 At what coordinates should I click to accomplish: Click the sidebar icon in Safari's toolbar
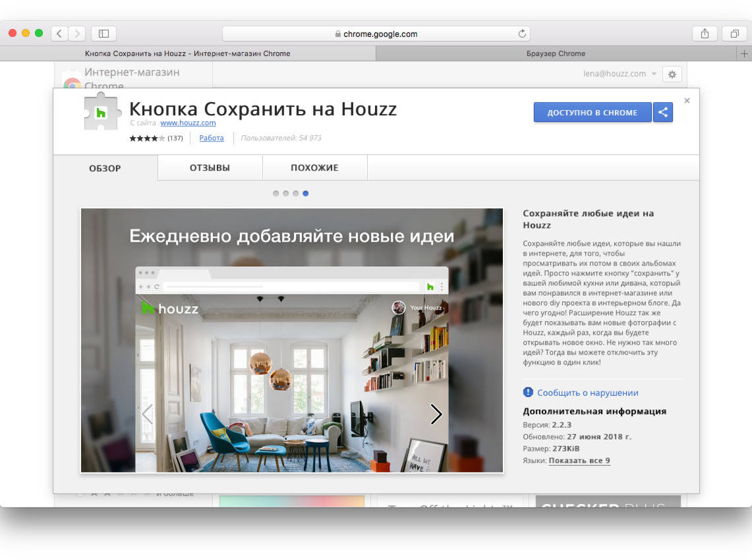pyautogui.click(x=103, y=33)
